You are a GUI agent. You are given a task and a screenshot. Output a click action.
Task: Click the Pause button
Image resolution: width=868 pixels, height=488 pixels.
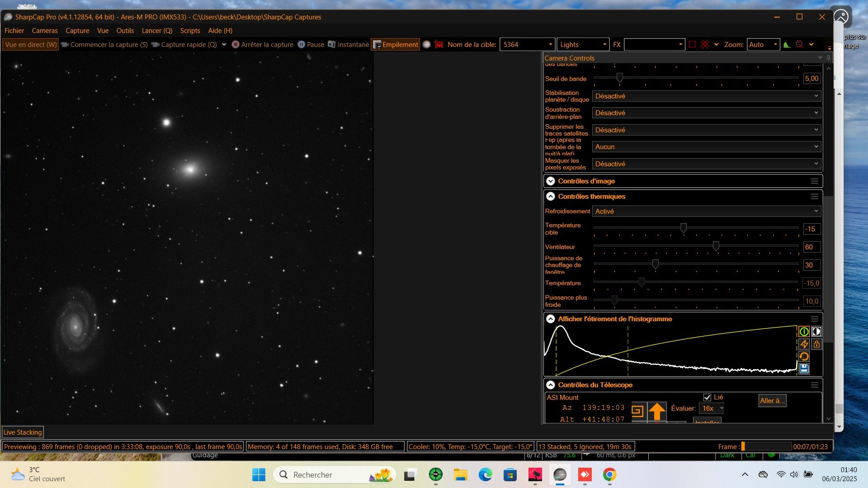pyautogui.click(x=311, y=44)
